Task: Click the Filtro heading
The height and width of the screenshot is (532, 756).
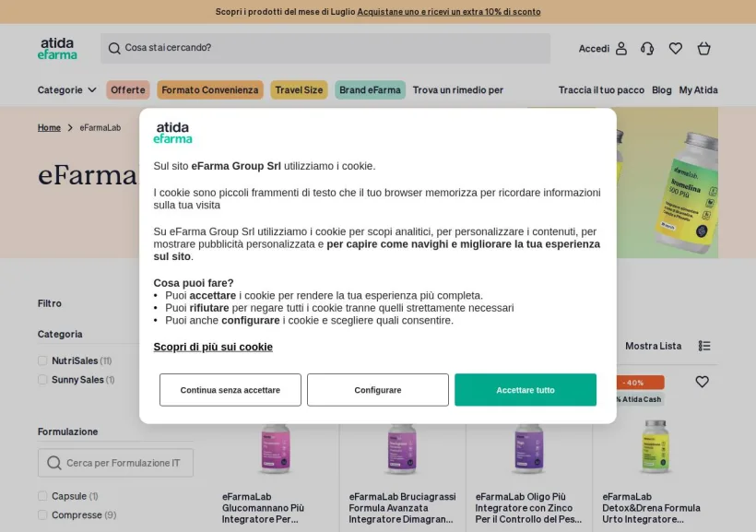Action: [50, 303]
